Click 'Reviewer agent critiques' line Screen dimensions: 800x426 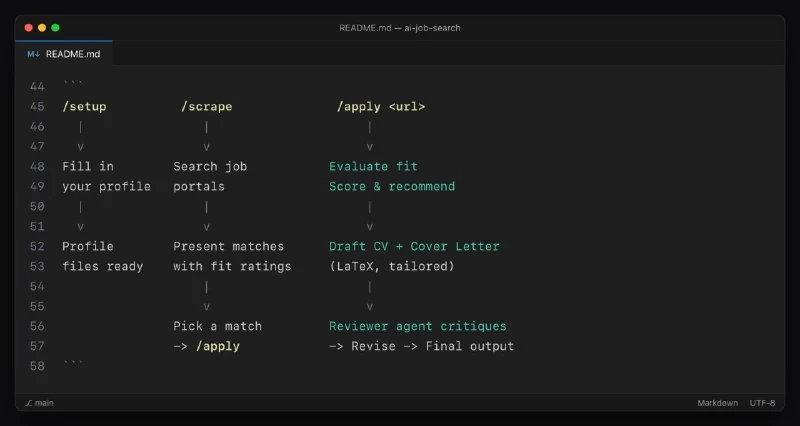coord(418,326)
